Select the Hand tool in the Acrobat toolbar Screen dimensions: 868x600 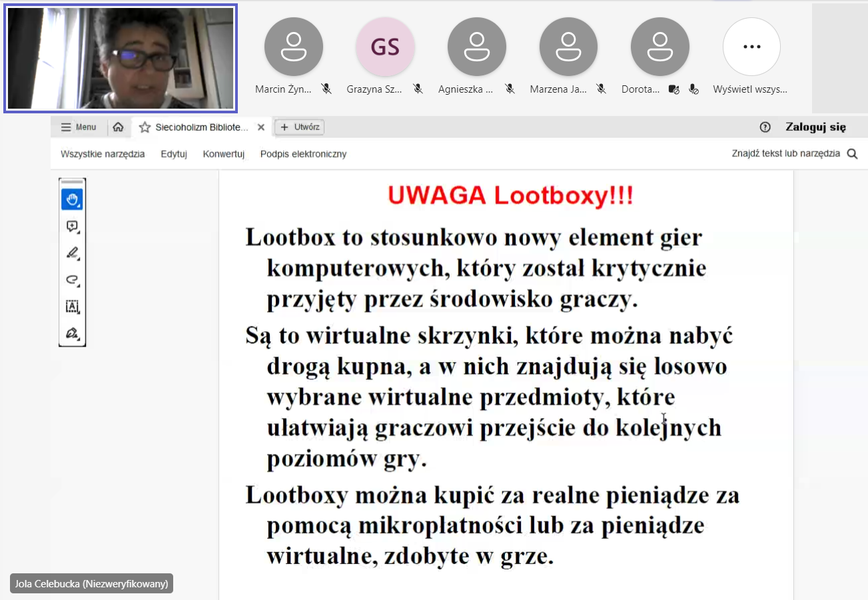(72, 199)
